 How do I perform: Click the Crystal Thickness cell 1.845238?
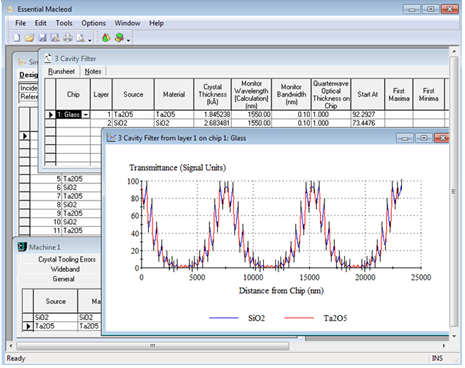212,115
